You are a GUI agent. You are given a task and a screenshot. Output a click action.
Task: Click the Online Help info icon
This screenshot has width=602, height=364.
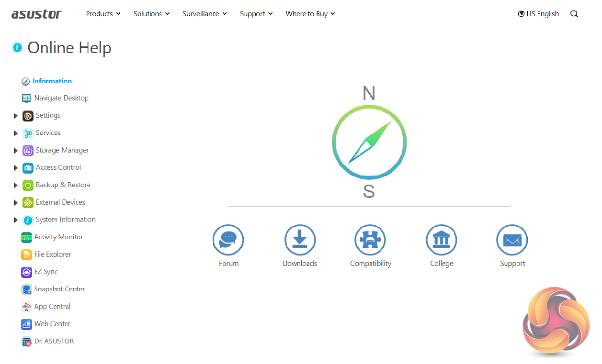(x=18, y=47)
